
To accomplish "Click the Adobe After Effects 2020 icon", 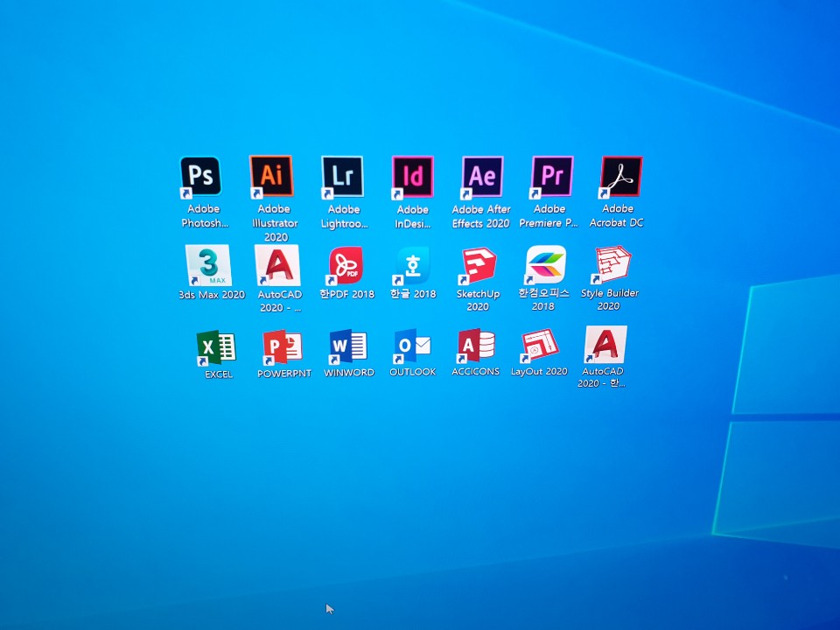I will [x=482, y=177].
